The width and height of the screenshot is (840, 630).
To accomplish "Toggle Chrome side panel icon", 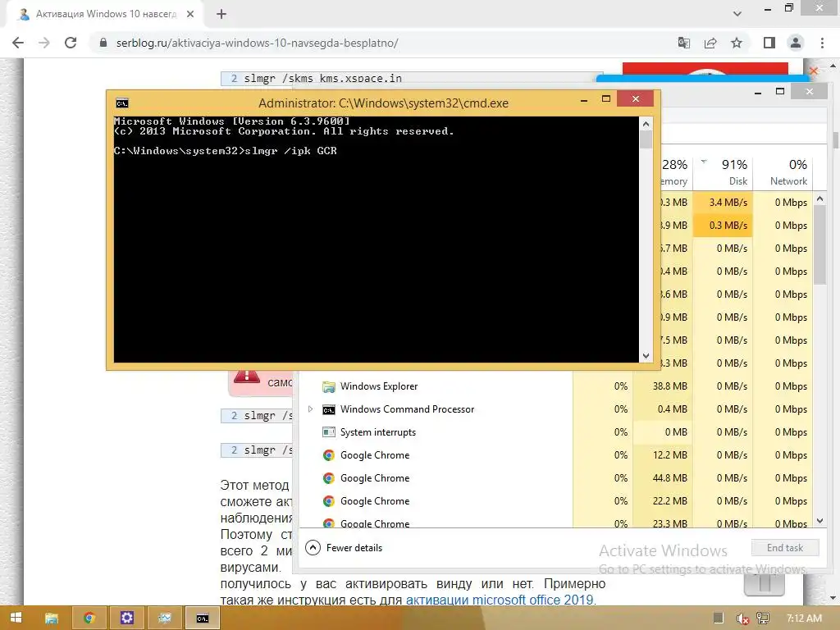I will point(769,43).
